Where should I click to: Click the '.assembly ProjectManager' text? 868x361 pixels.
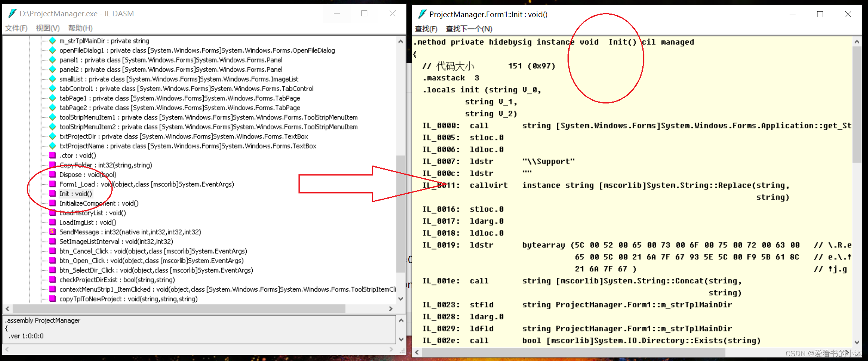[x=43, y=320]
